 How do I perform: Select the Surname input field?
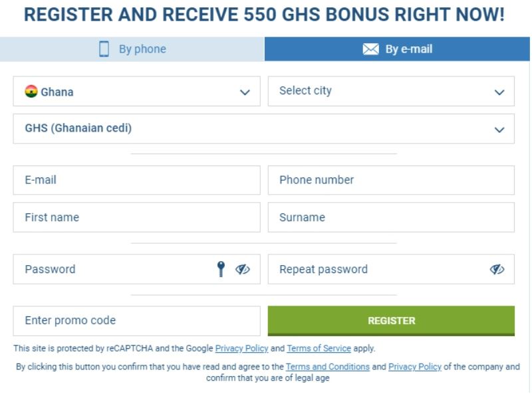[391, 217]
